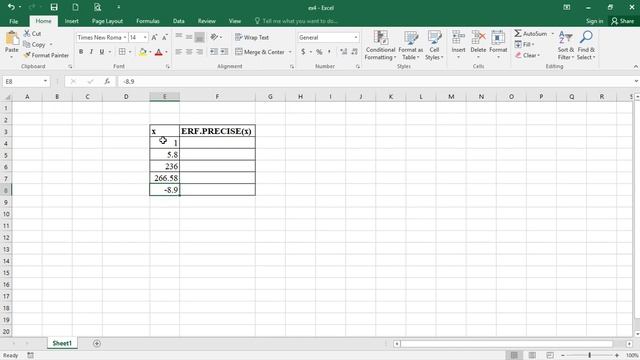
Task: Expand the formula bar
Action: [636, 82]
